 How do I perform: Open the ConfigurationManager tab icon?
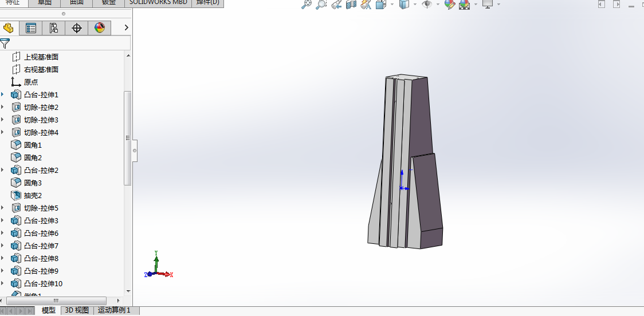point(54,28)
